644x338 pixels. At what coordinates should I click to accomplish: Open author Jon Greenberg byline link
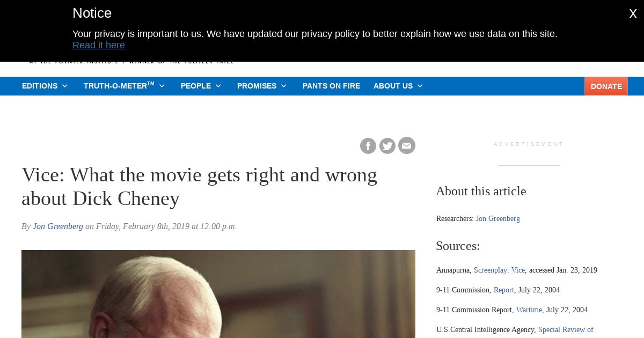(58, 226)
